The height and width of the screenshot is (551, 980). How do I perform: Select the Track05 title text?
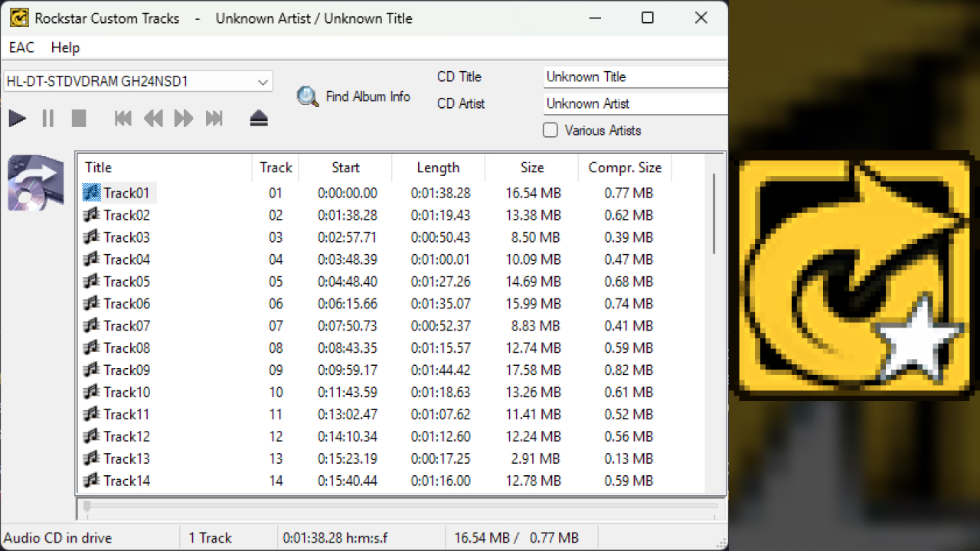(x=126, y=282)
